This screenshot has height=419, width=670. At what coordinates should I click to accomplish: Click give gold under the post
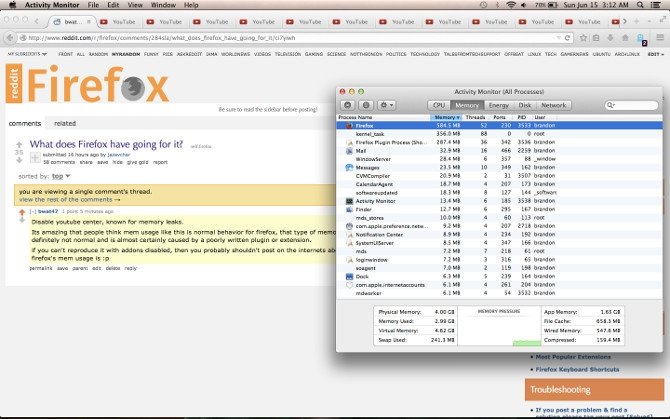pyautogui.click(x=138, y=162)
